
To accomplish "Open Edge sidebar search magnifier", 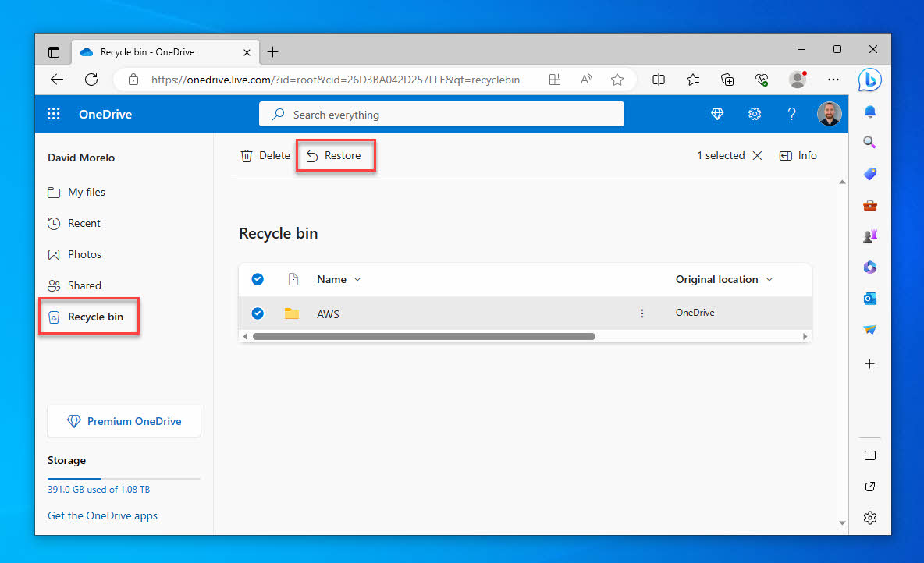I will coord(870,143).
